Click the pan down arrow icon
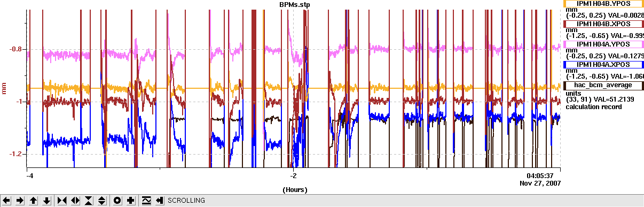644x207 pixels. click(46, 201)
